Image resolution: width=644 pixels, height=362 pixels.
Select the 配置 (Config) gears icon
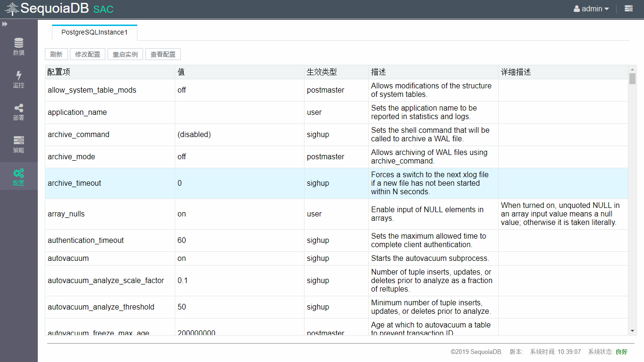[x=18, y=177]
